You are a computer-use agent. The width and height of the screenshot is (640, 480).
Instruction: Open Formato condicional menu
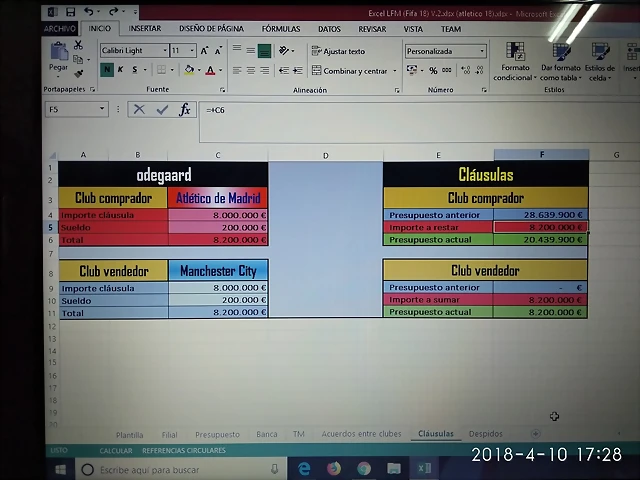pyautogui.click(x=515, y=61)
